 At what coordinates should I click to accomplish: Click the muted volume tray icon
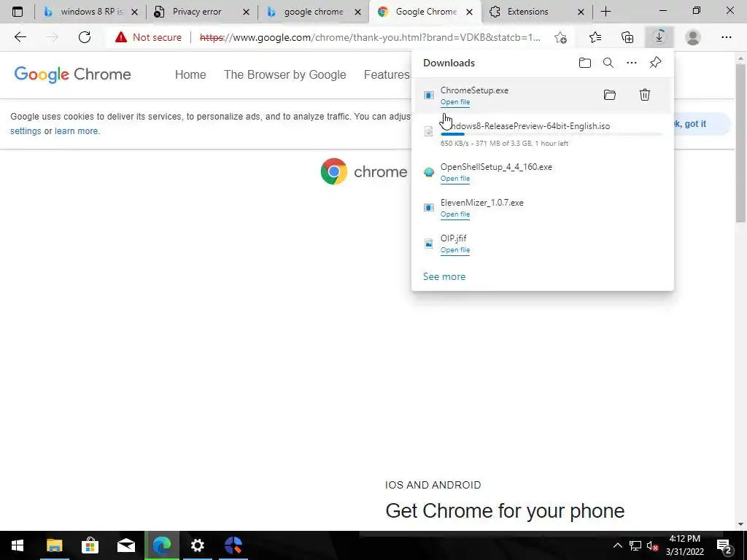[652, 545]
